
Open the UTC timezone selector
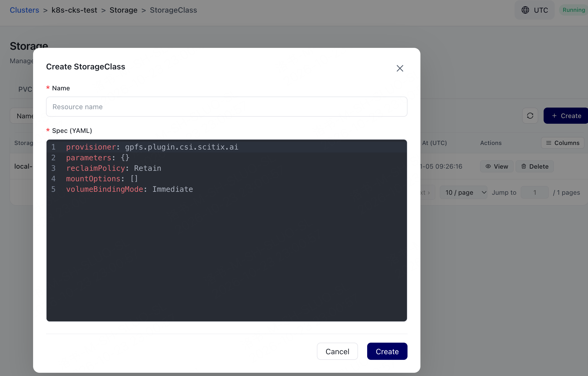534,10
